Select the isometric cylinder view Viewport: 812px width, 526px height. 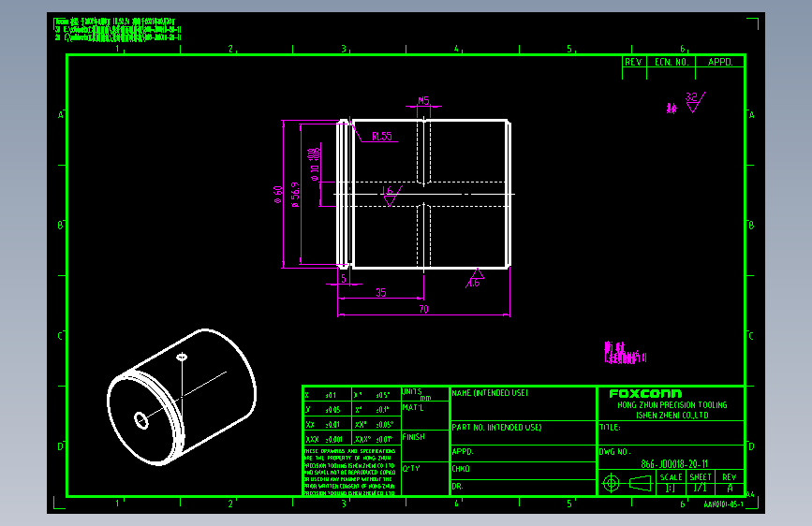(182, 397)
